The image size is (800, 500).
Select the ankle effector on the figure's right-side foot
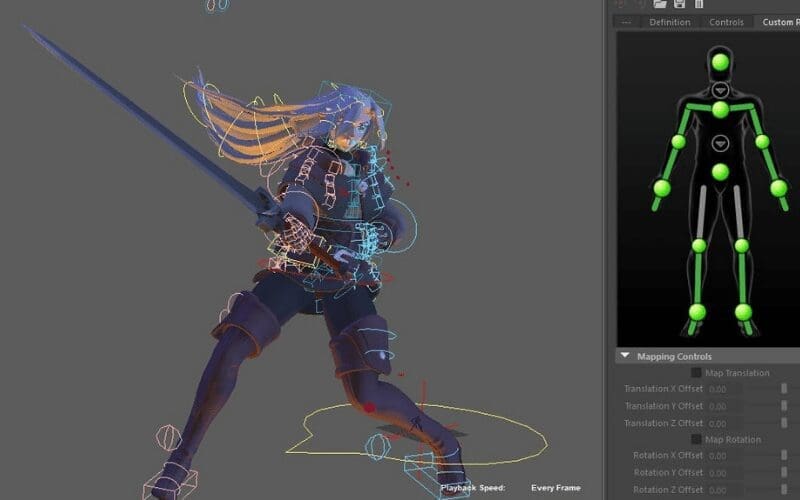click(743, 312)
